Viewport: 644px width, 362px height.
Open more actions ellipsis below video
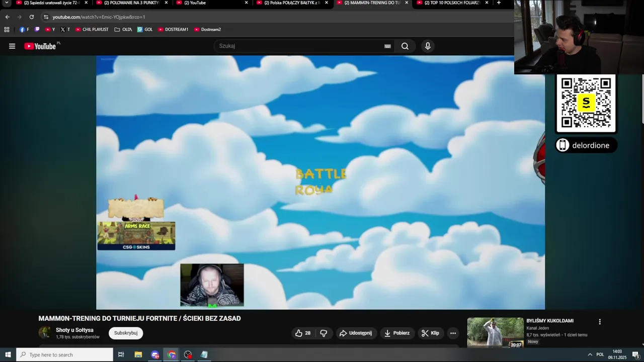coord(453,333)
